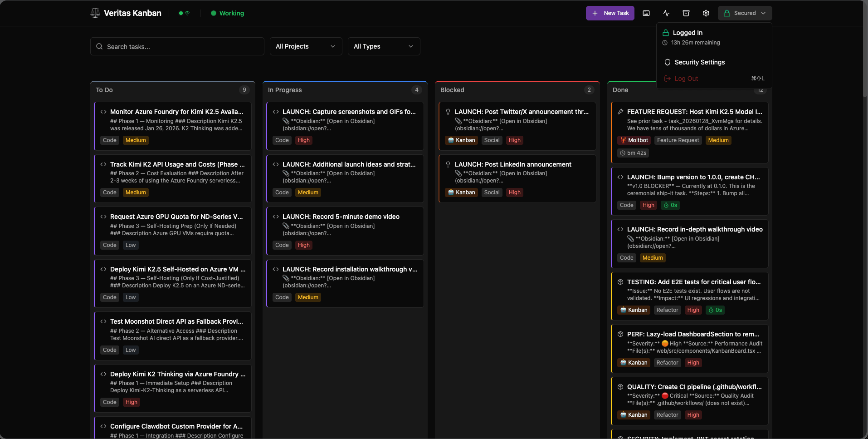The width and height of the screenshot is (868, 439).
Task: Click the green Working status indicator
Action: point(228,13)
